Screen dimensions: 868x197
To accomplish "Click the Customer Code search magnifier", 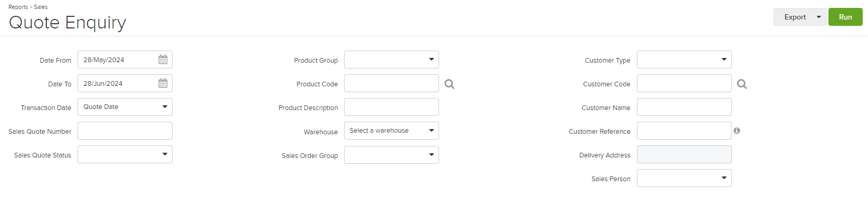I will pos(742,84).
